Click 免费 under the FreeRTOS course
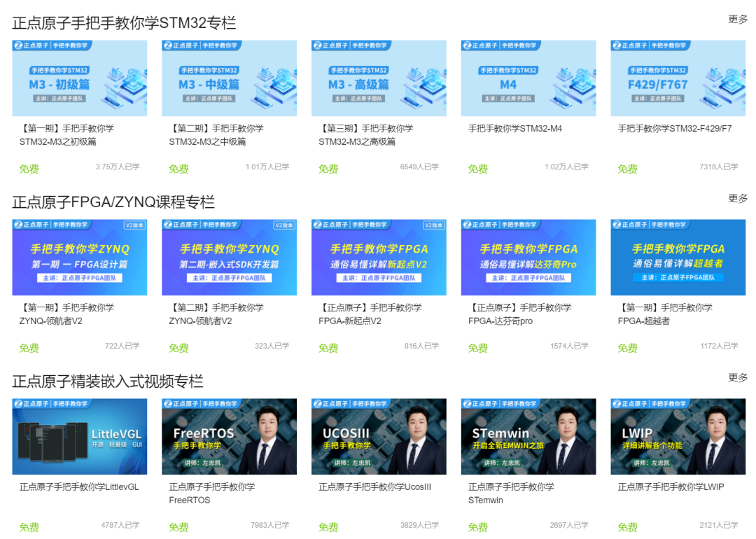756x539 pixels. coord(178,527)
